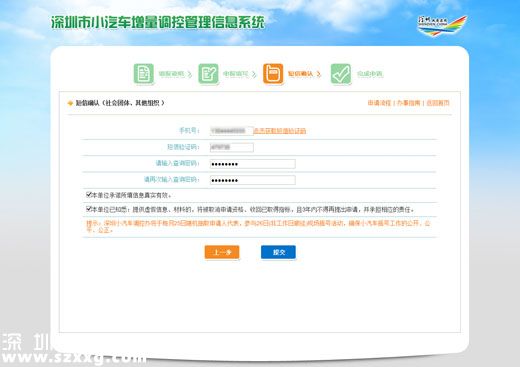Click the link to get the SMS verification code
Viewport: 520px width, 367px height.
tap(280, 131)
